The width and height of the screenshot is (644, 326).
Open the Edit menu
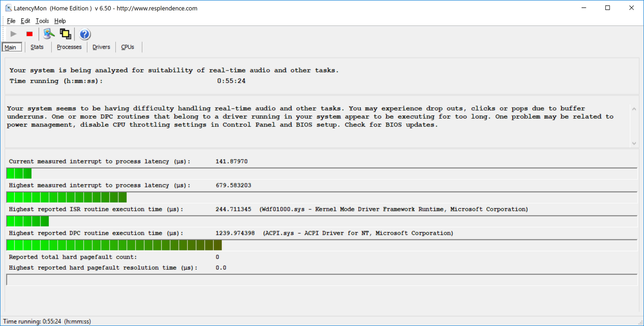25,21
